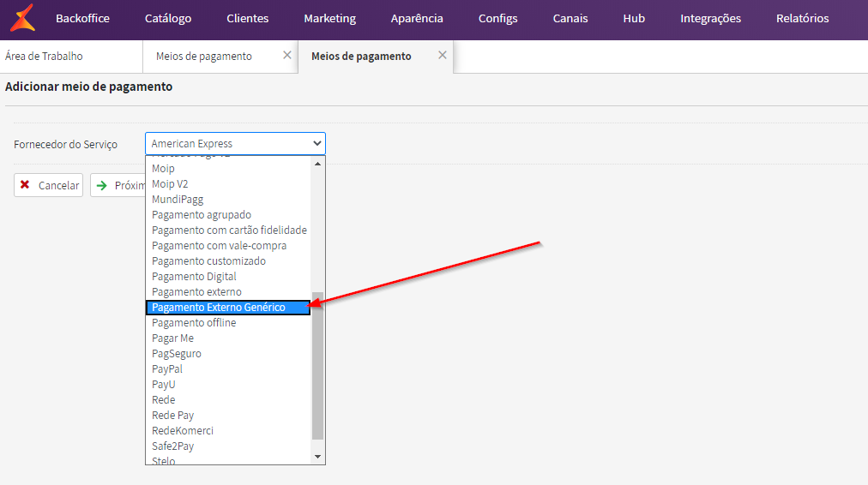
Task: Open the Canais menu
Action: click(x=570, y=18)
